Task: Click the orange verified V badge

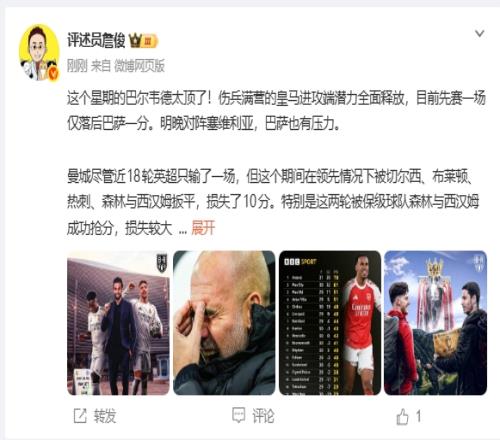Action: (x=53, y=74)
